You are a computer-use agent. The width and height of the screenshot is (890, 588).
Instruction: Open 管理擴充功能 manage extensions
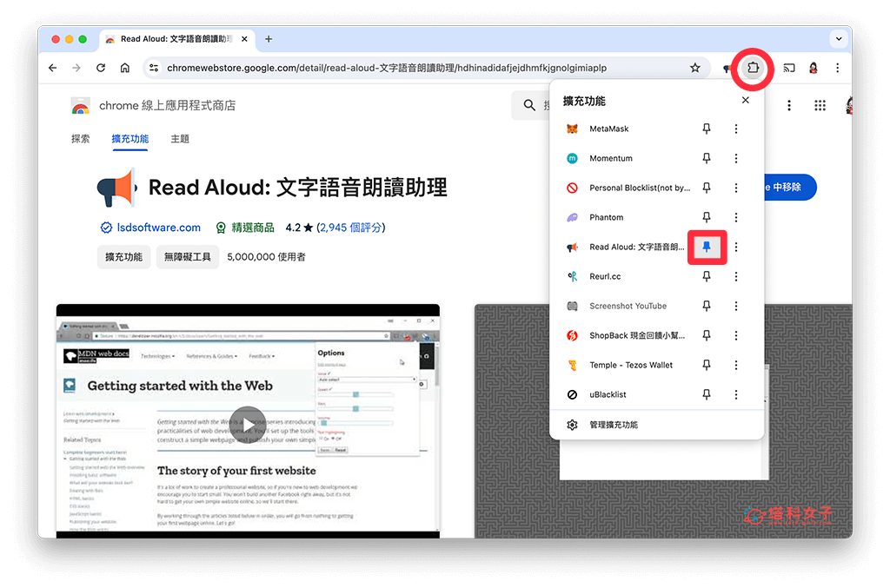(657, 425)
